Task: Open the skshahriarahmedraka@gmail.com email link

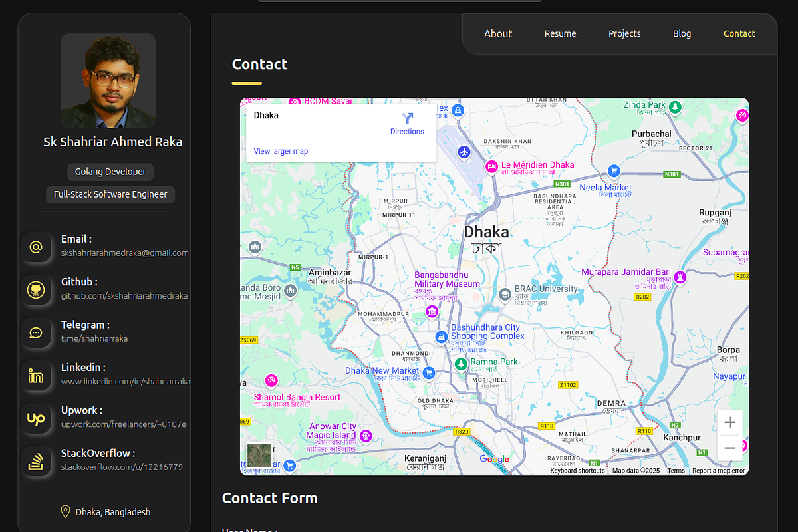Action: pyautogui.click(x=125, y=253)
